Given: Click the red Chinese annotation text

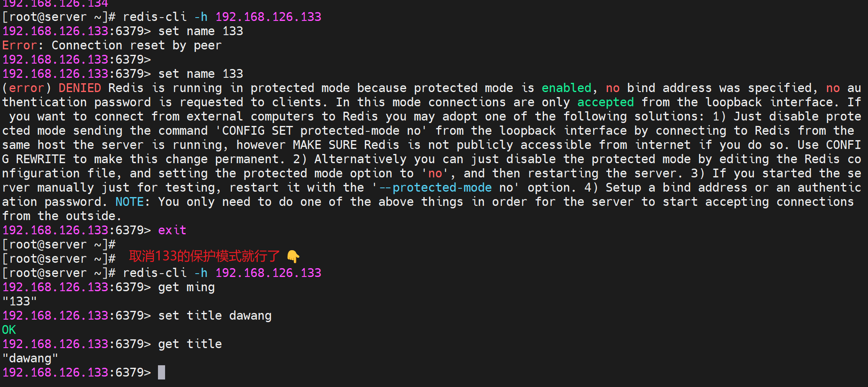Looking at the screenshot, I should point(204,256).
